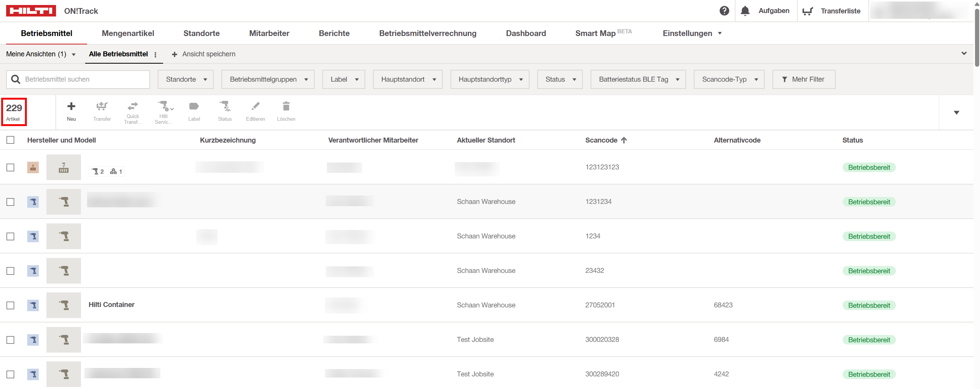Check the row with scancode 123123123
This screenshot has height=389, width=980.
(10, 167)
